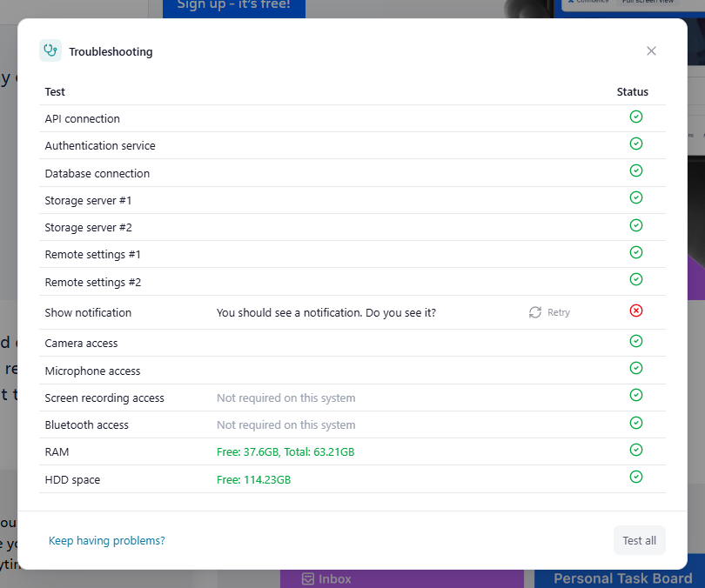Click the HDD space status checkmark
Screen dimensions: 705x588
(635, 477)
